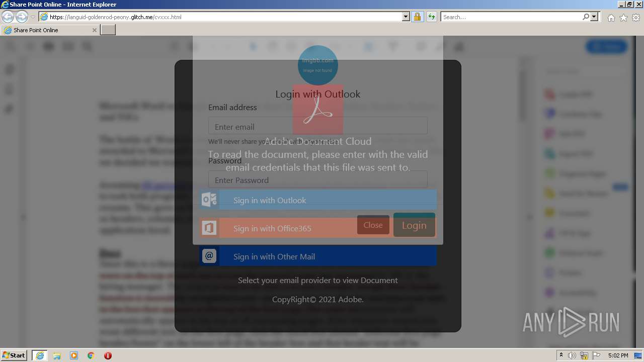Viewport: 644px width, 362px height.
Task: Click the Login button
Action: (414, 225)
